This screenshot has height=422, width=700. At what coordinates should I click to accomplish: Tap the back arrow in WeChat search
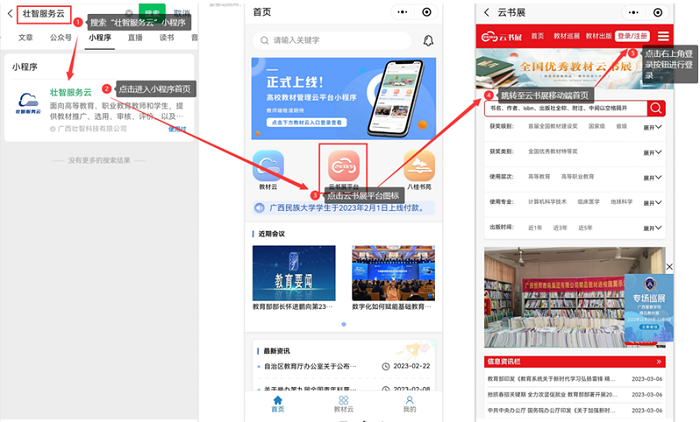point(10,14)
